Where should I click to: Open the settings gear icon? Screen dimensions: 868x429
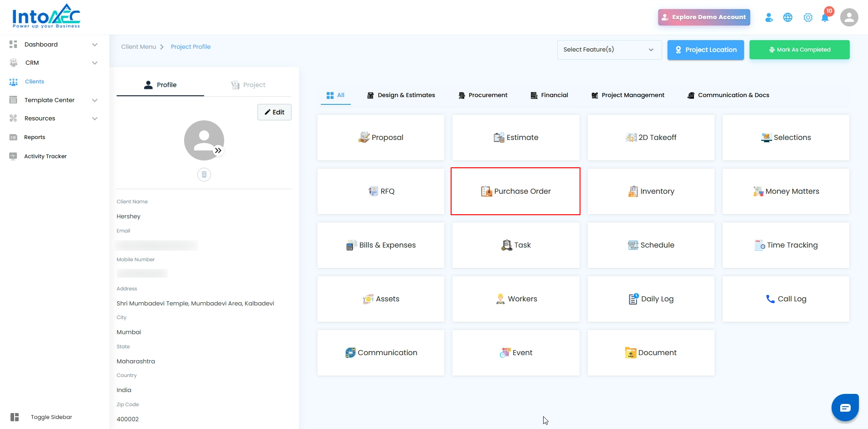point(808,18)
